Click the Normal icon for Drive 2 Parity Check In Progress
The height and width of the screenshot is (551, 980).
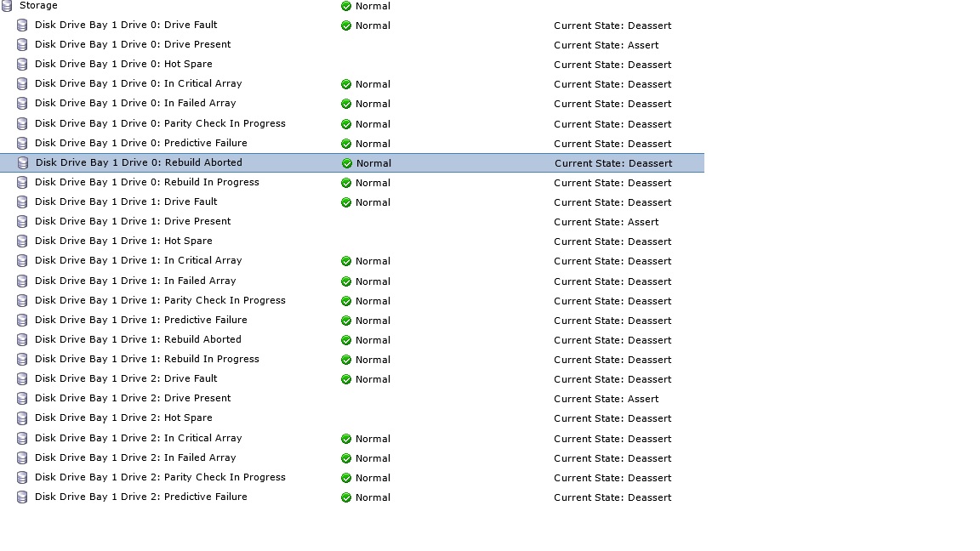point(345,477)
